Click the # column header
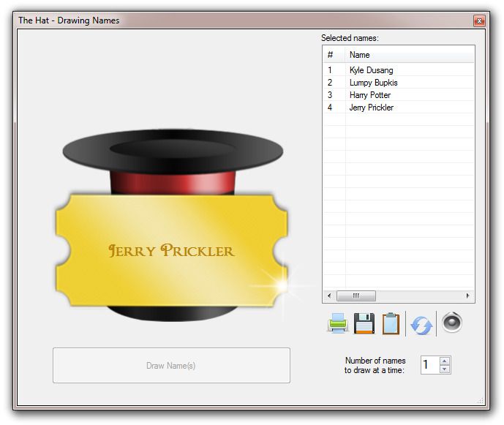The height and width of the screenshot is (425, 504). pos(334,55)
